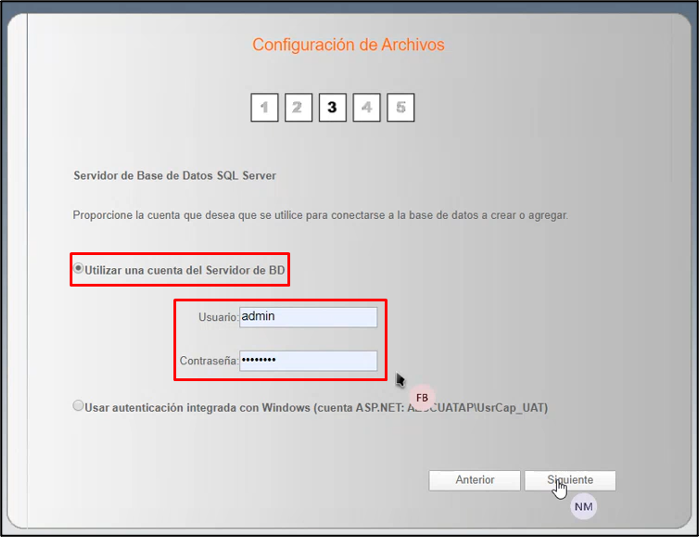
Task: Click the 'Contraseña:' field label
Action: 208,361
